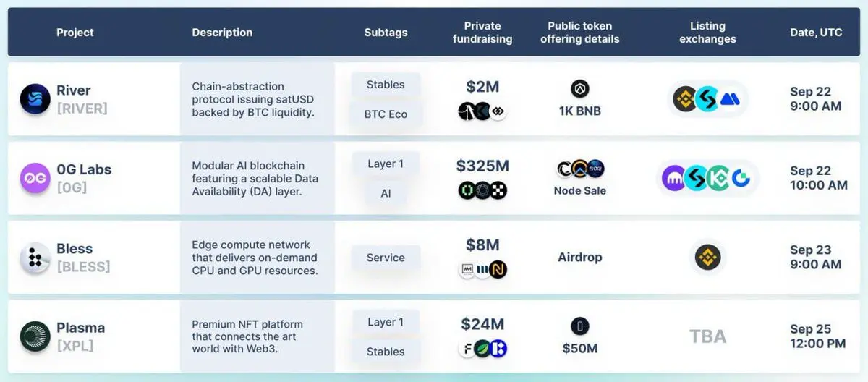This screenshot has width=868, height=382.
Task: Select the BTC Eco subtag
Action: (386, 114)
